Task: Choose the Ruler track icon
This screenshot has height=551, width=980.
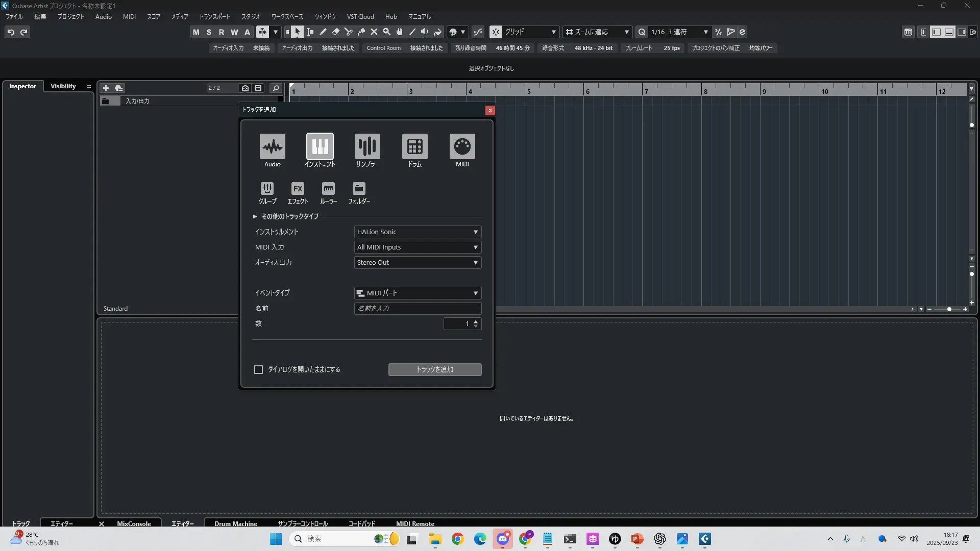Action: pos(328,189)
